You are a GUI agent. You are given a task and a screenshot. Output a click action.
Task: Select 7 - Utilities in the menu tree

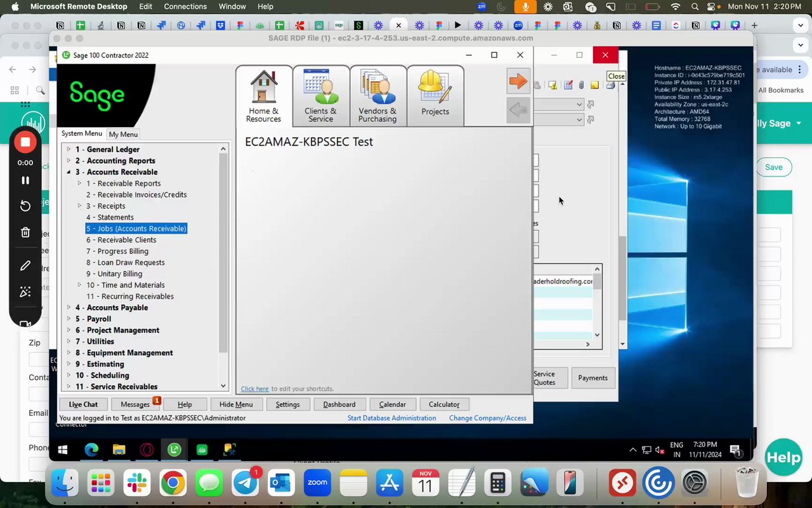pyautogui.click(x=95, y=342)
